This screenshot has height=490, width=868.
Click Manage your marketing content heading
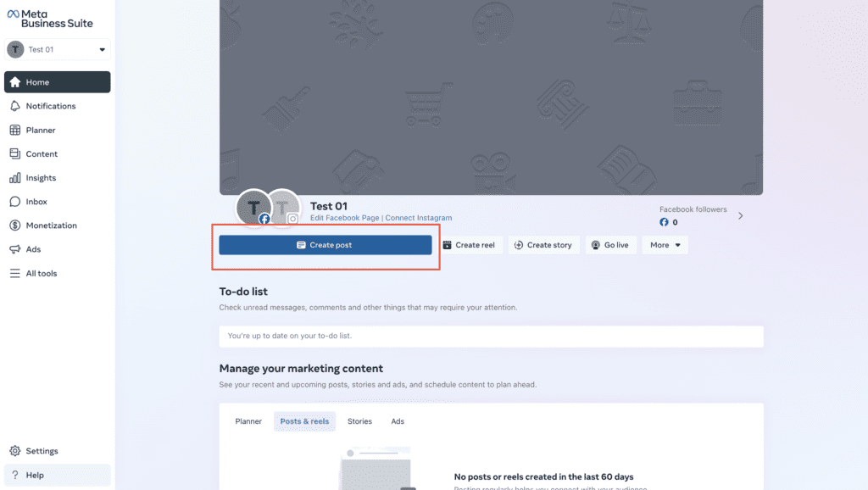click(301, 368)
